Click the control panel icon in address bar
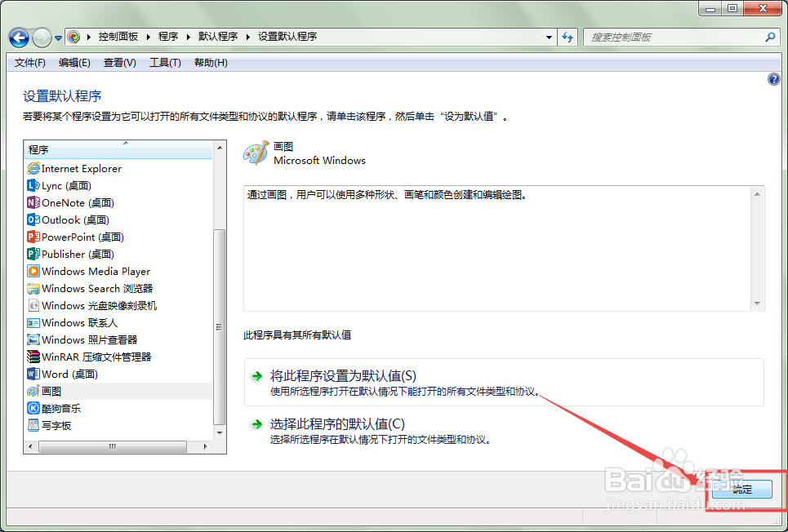This screenshot has height=532, width=788. [x=73, y=36]
